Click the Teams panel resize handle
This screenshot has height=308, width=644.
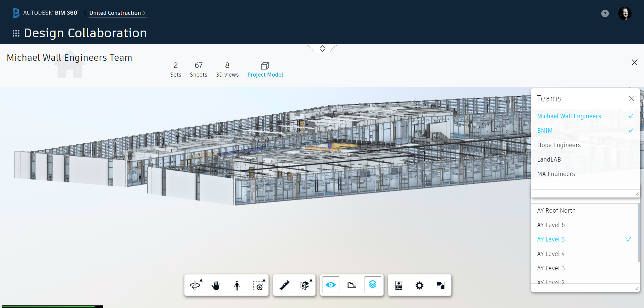(x=637, y=194)
